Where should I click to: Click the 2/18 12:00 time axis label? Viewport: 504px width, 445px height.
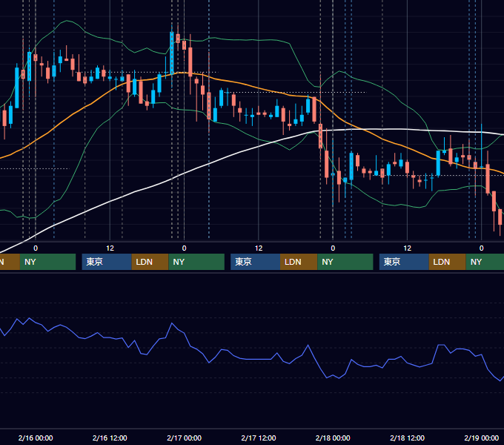point(407,438)
